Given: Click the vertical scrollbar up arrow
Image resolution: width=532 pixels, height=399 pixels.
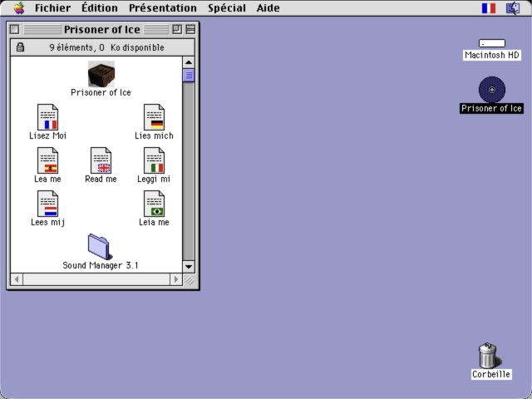Looking at the screenshot, I should click(189, 62).
